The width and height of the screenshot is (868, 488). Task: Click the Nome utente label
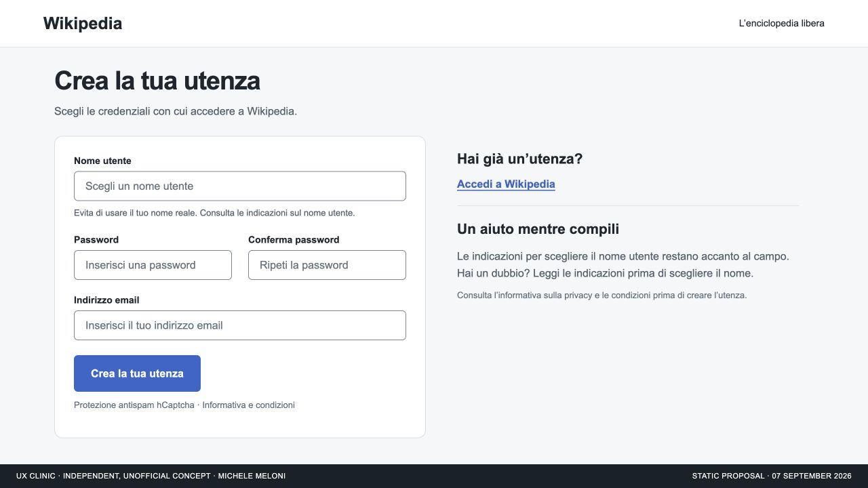pos(102,161)
